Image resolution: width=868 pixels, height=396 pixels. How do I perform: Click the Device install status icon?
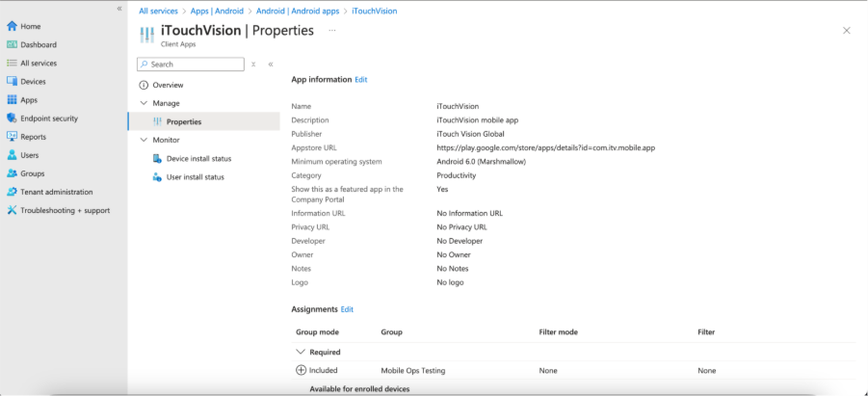[157, 158]
